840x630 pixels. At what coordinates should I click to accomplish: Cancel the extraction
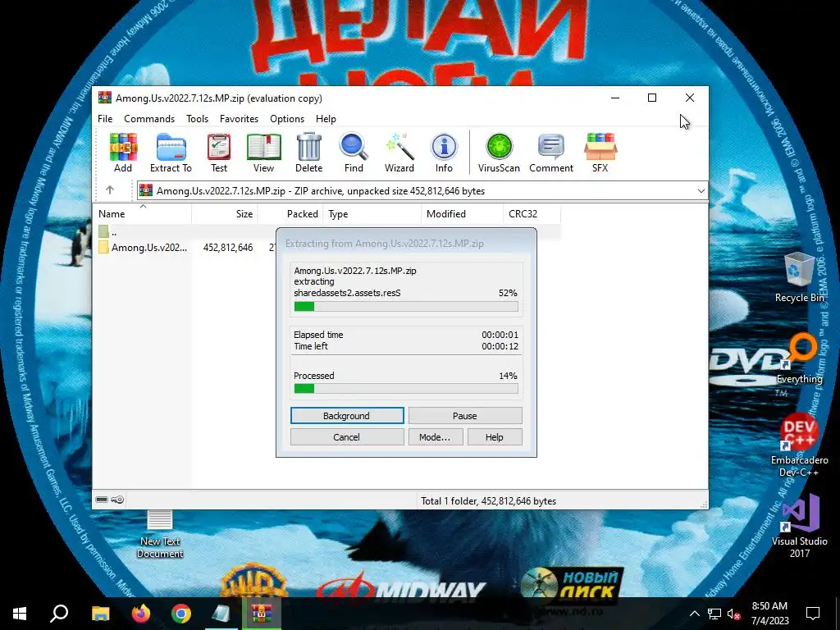[347, 437]
